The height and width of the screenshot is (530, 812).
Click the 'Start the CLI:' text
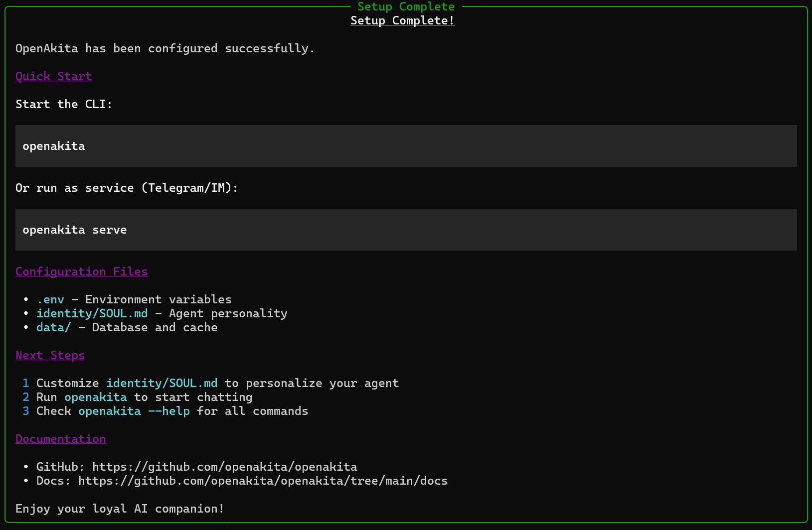(x=64, y=105)
